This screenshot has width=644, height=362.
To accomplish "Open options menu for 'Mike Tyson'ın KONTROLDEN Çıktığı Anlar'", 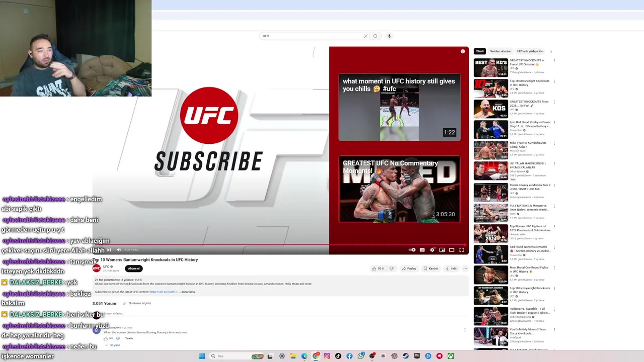I will (554, 143).
